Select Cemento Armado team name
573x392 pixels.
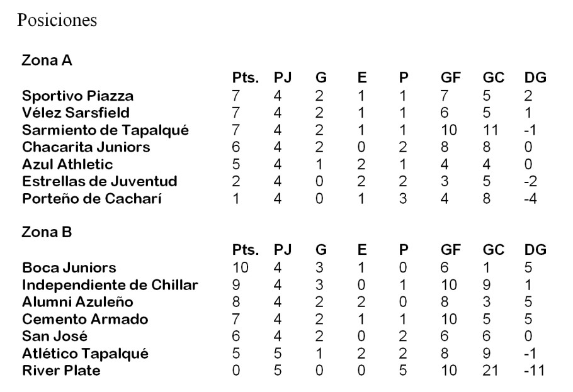coord(85,319)
